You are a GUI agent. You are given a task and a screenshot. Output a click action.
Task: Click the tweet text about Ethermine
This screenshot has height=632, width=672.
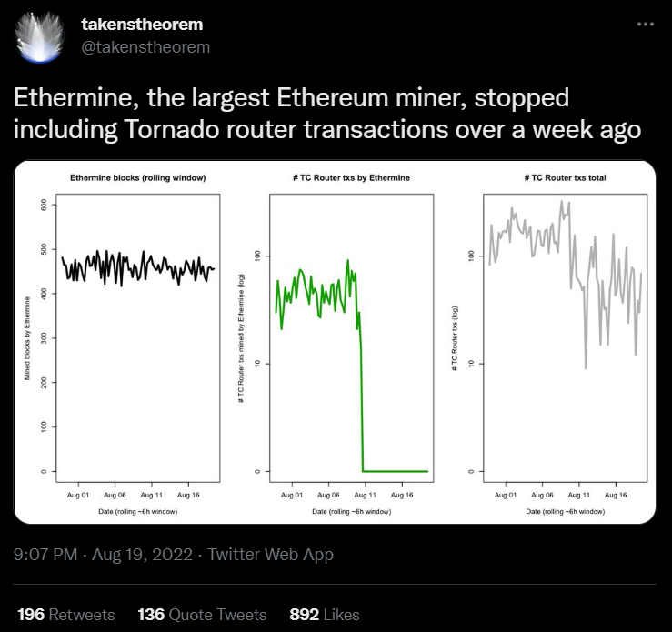click(x=327, y=114)
